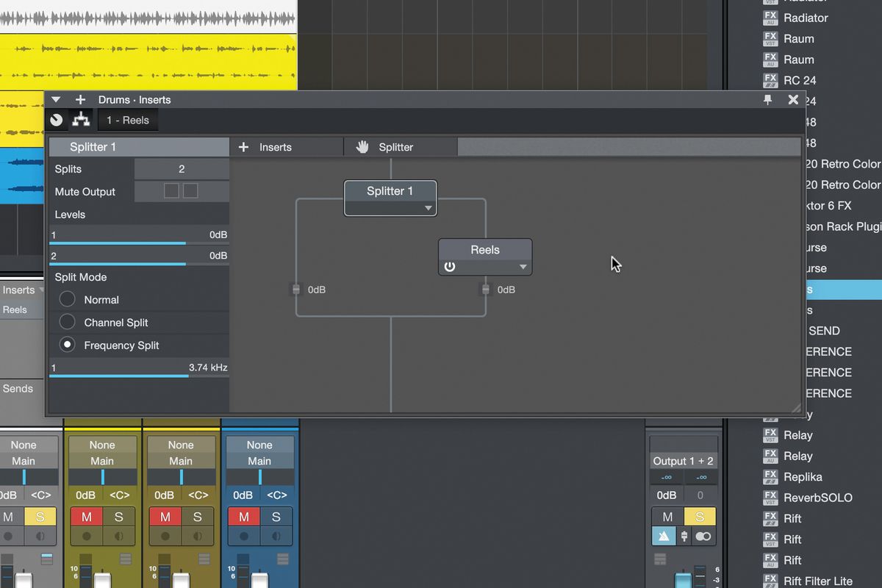Switch to the 1 - Reels tab

(128, 119)
